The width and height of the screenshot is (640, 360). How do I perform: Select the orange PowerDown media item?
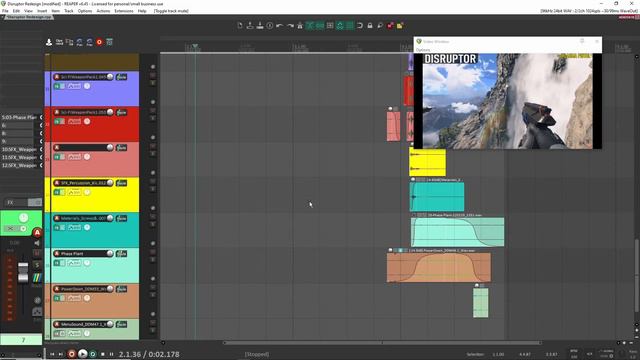coord(439,267)
